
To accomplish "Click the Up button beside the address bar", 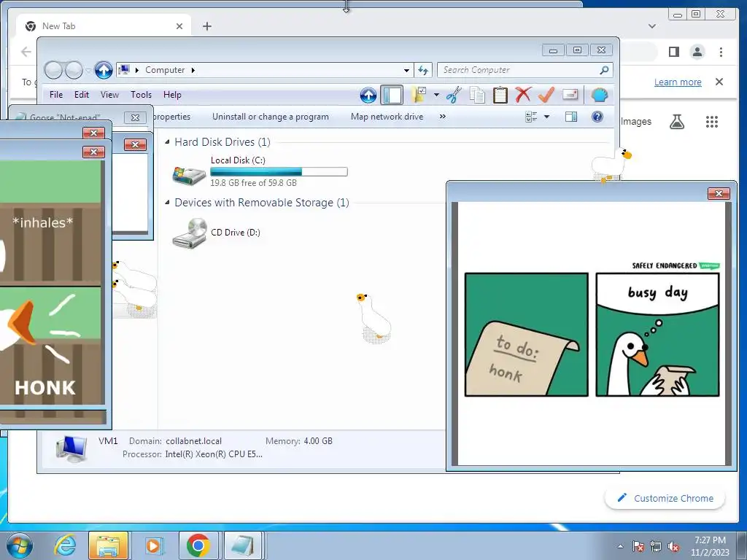I will click(x=104, y=70).
